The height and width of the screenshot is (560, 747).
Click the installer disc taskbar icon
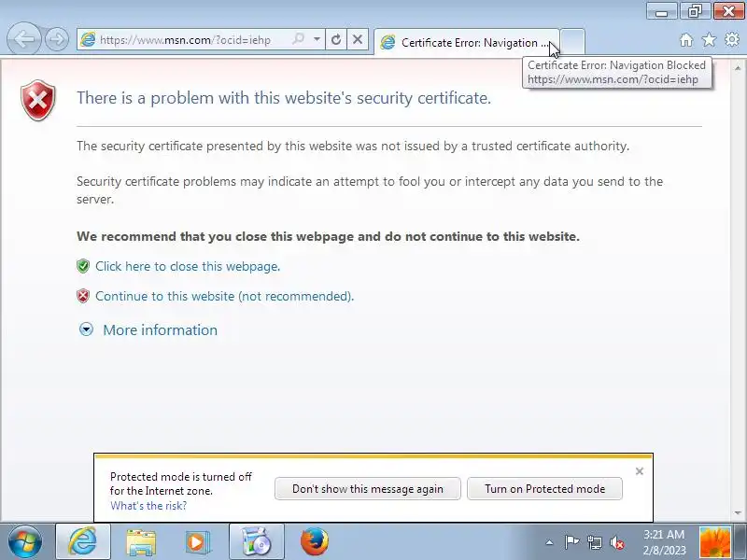coord(256,541)
